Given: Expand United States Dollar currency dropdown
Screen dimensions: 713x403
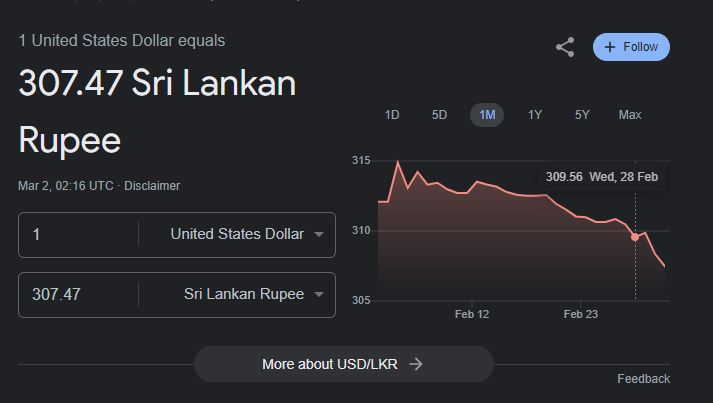Looking at the screenshot, I should (318, 235).
